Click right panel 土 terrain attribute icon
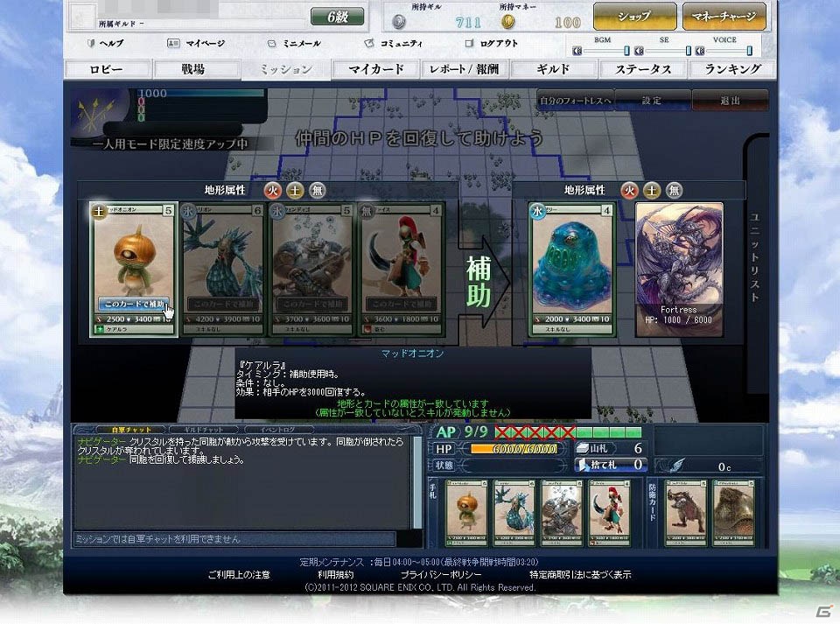Screen dimensions: 840x624 point(652,190)
